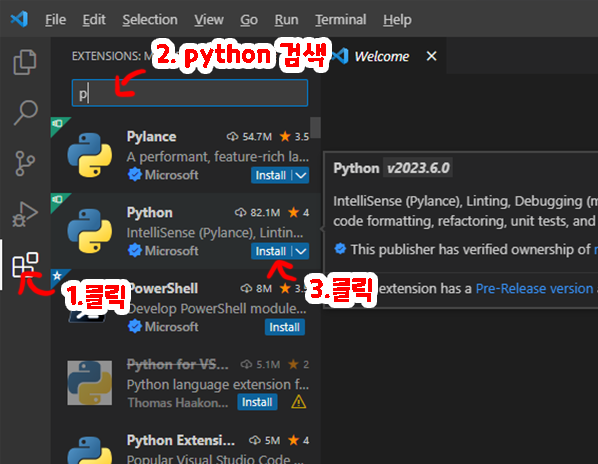Click the 'Python language extension f...' description
The image size is (598, 464).
(218, 384)
